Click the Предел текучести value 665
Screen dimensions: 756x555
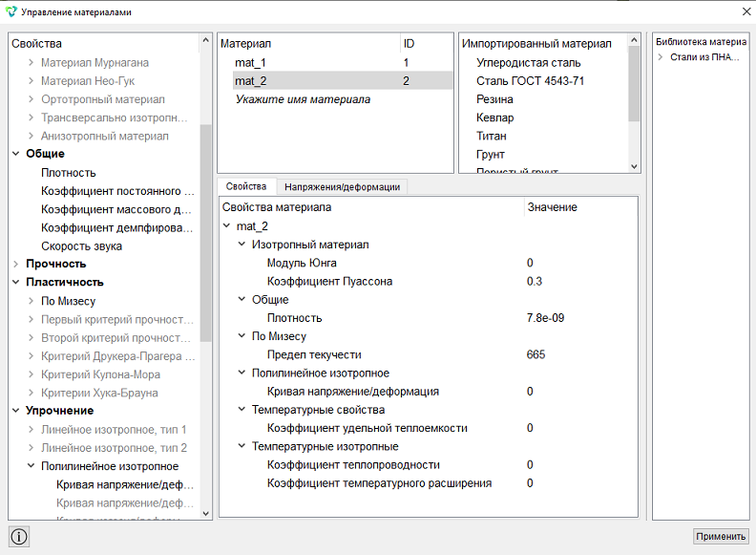pyautogui.click(x=535, y=354)
